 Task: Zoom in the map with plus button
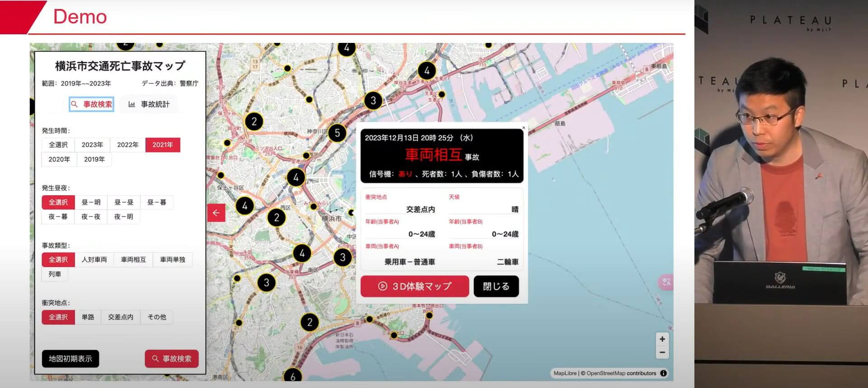(x=662, y=339)
